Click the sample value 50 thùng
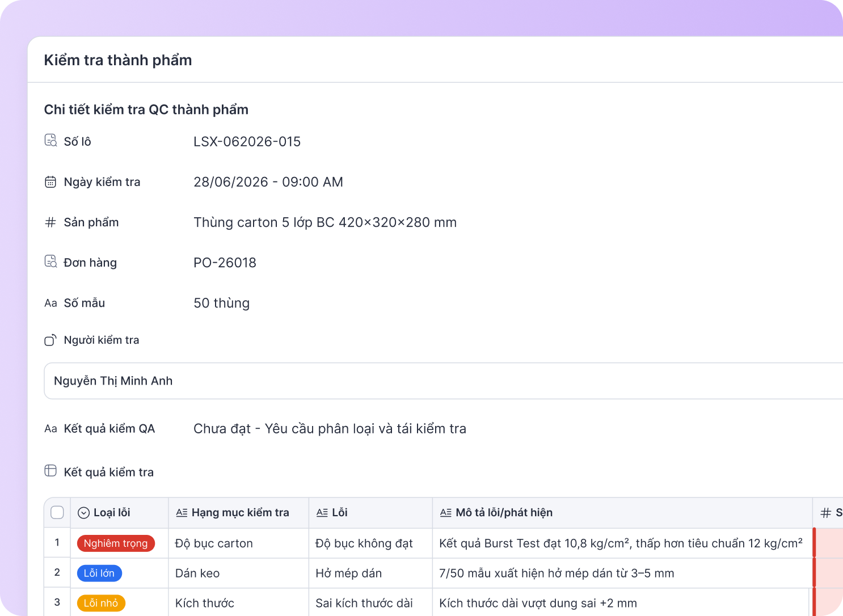 (222, 303)
